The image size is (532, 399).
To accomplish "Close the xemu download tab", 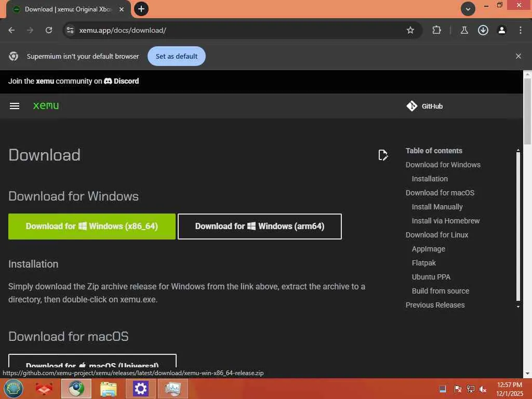I will point(122,9).
